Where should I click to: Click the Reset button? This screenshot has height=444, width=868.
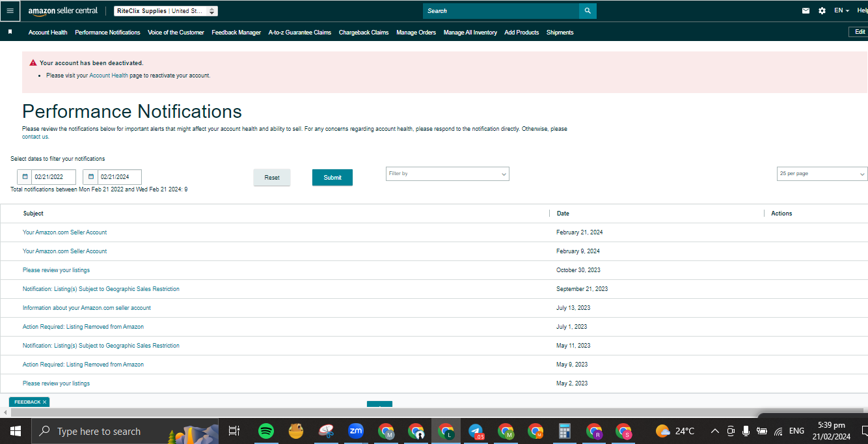272,178
